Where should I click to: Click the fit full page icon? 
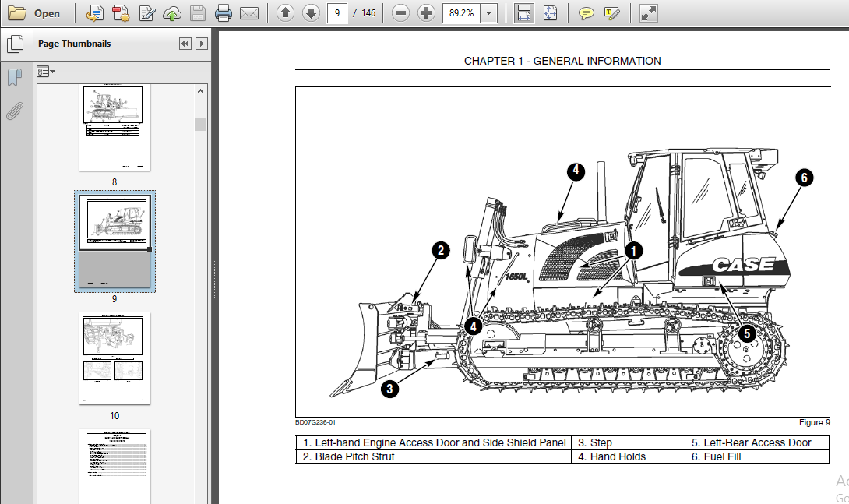coord(550,13)
